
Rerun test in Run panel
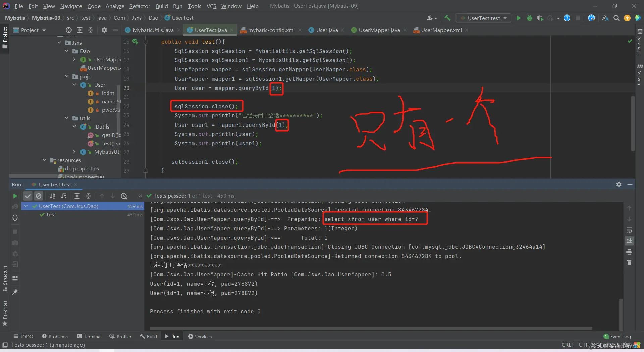point(15,196)
